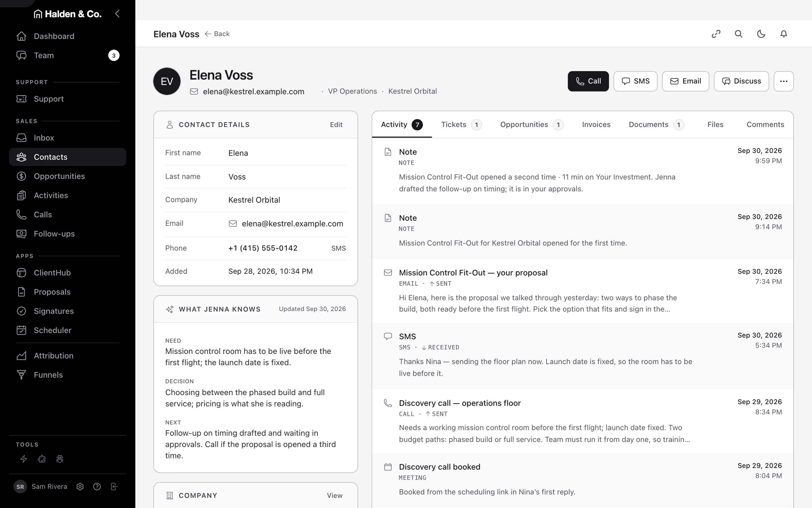The image size is (812, 508).
Task: Launch the ClientHub app
Action: click(67, 272)
